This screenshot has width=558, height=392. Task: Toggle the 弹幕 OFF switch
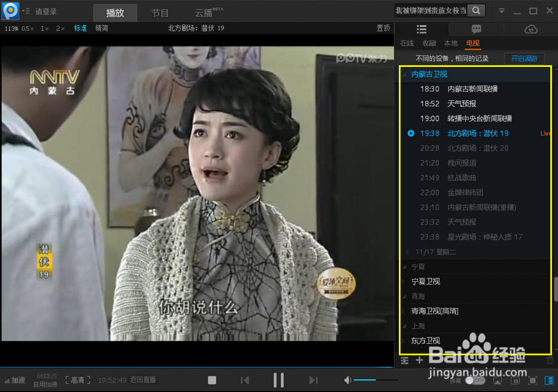pos(475,381)
